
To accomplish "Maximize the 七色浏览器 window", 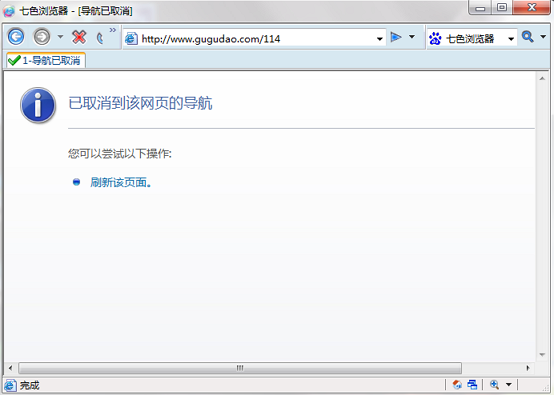I will point(502,8).
